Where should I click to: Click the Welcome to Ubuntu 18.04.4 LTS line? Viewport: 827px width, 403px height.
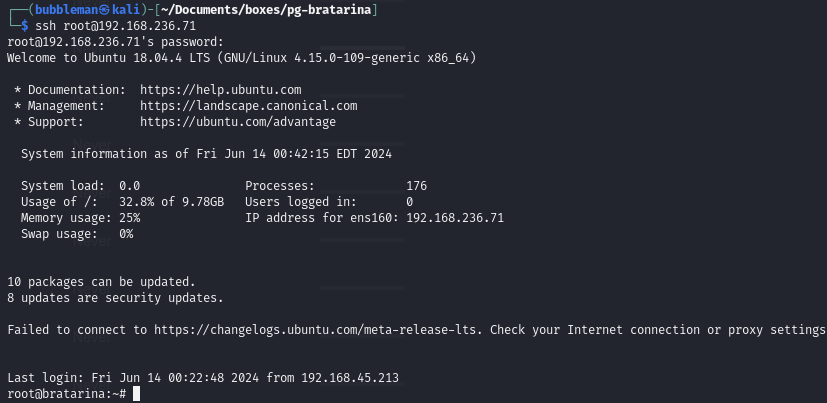[x=241, y=58]
